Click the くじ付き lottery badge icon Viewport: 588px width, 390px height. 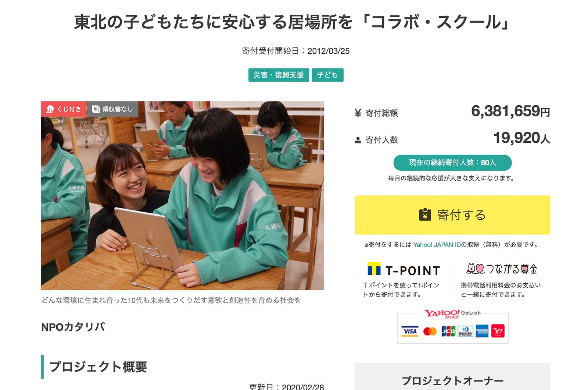point(50,109)
